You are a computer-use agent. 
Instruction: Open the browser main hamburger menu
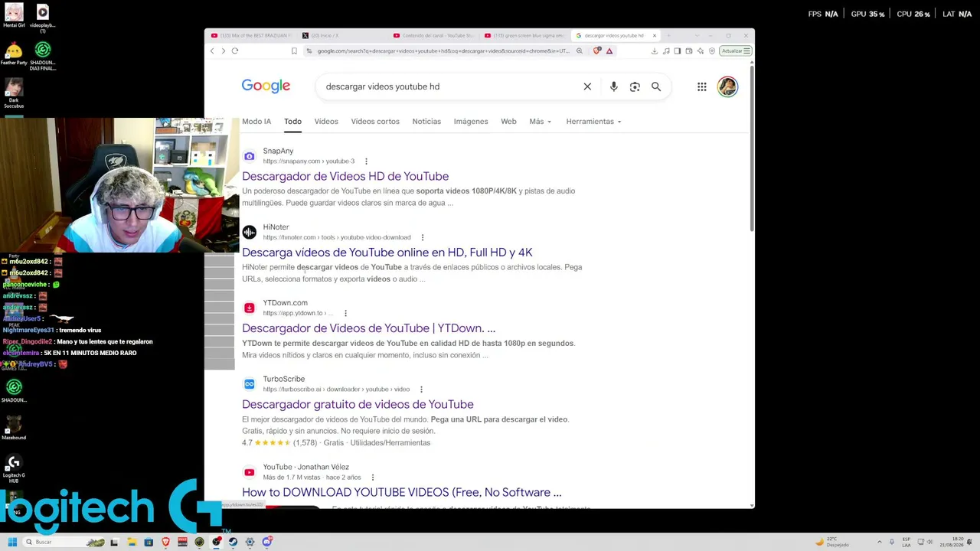point(746,51)
